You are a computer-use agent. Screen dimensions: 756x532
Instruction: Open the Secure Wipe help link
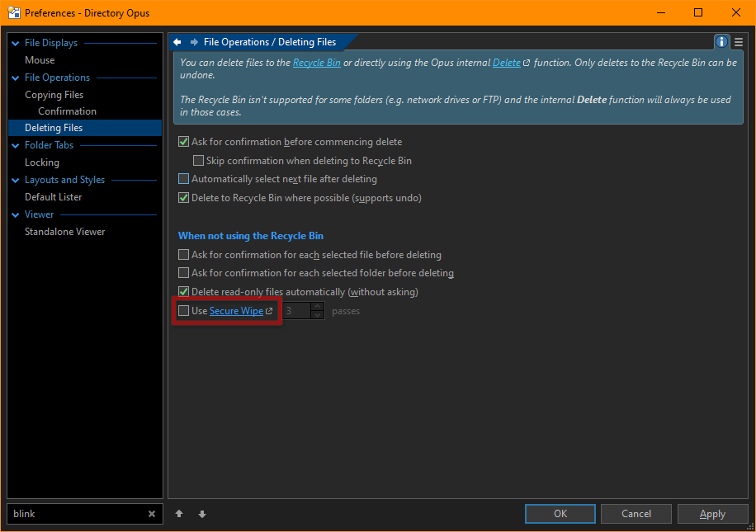pyautogui.click(x=236, y=311)
